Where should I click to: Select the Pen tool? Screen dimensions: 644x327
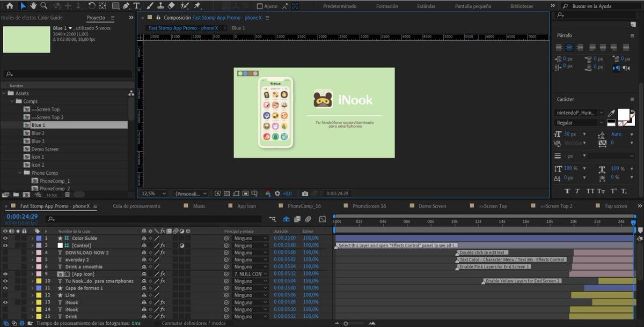click(x=126, y=6)
